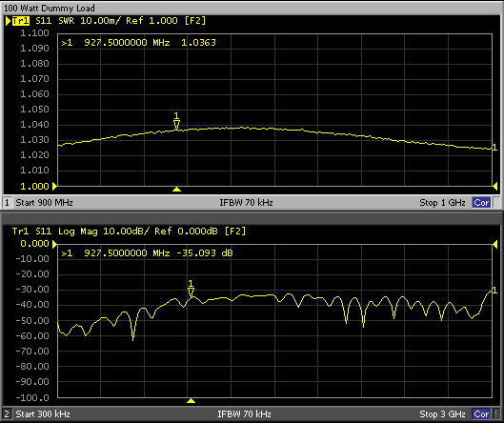This screenshot has width=504, height=423.
Task: Click marker 1 on the Log Mag trace
Action: coord(191,289)
